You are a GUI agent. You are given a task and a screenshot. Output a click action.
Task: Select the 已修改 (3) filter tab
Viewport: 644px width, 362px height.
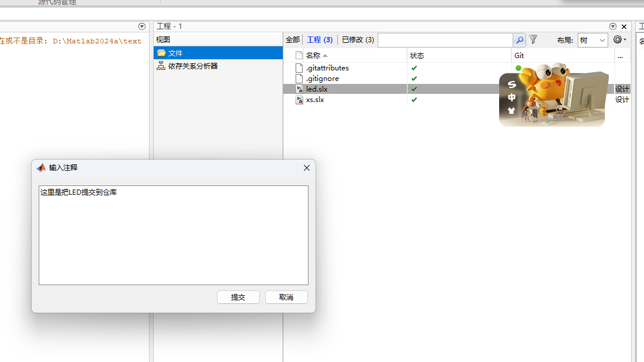(x=357, y=40)
